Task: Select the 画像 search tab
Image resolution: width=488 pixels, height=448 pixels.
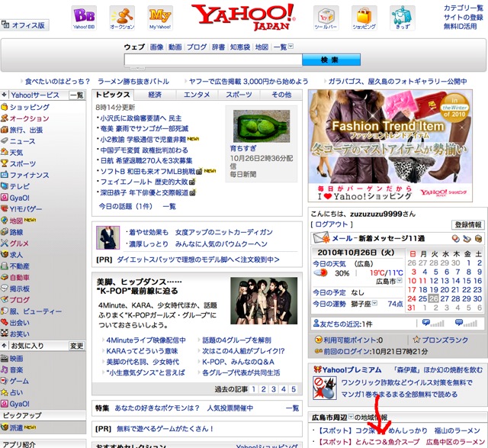Action: point(156,47)
